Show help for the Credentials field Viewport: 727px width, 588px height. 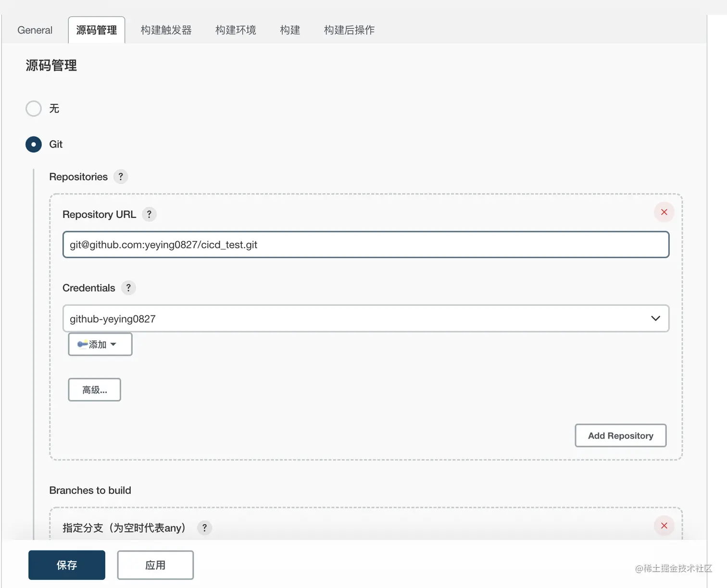coord(128,288)
